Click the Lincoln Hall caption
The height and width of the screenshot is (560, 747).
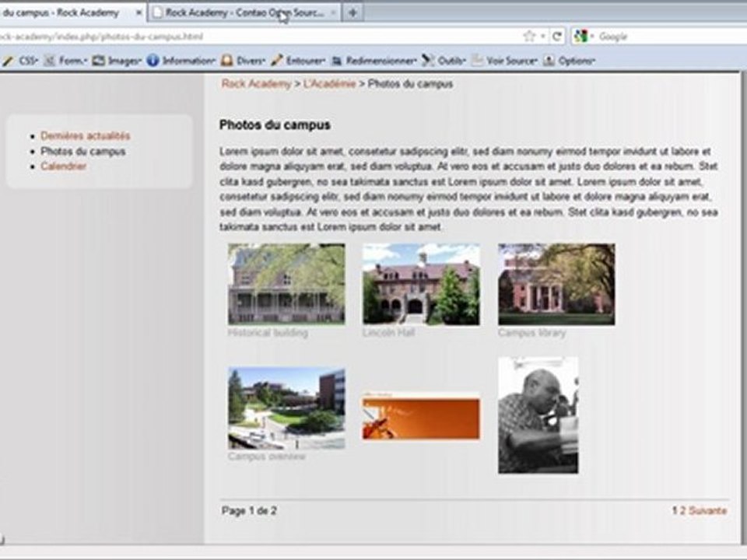[388, 333]
